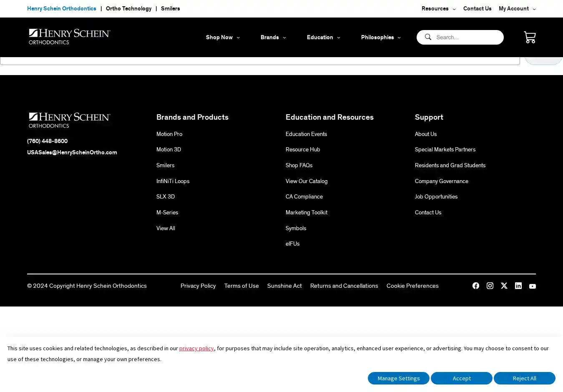
Task: Expand the Resources menu in top bar
Action: [x=438, y=8]
